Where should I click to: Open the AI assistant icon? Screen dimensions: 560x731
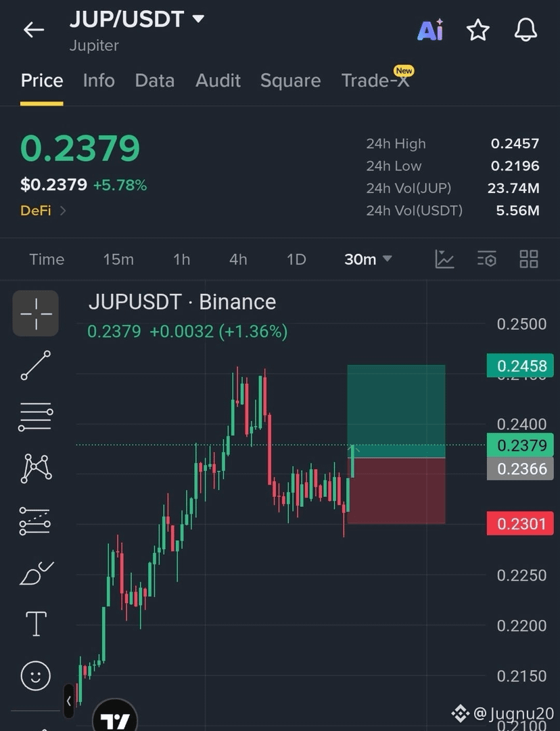[430, 30]
